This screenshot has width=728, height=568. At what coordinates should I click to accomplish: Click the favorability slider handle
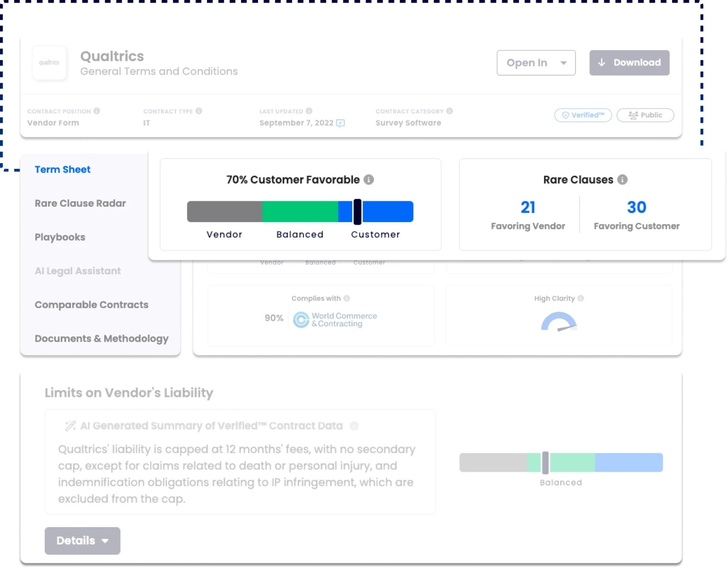[x=358, y=212]
